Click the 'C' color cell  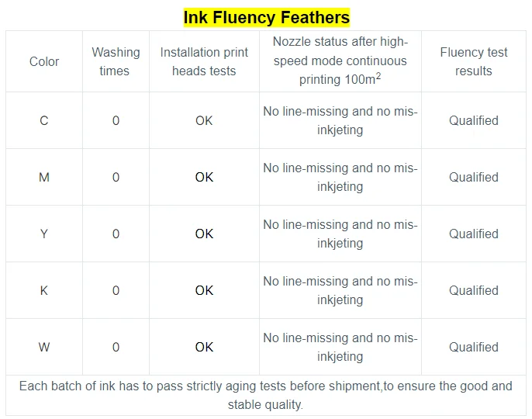pos(44,120)
